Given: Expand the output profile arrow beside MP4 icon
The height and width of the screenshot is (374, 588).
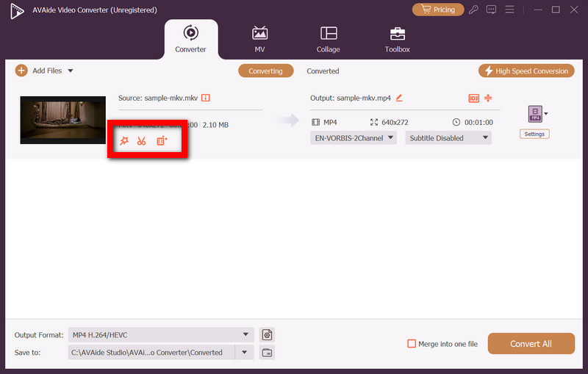Looking at the screenshot, I should pyautogui.click(x=546, y=114).
